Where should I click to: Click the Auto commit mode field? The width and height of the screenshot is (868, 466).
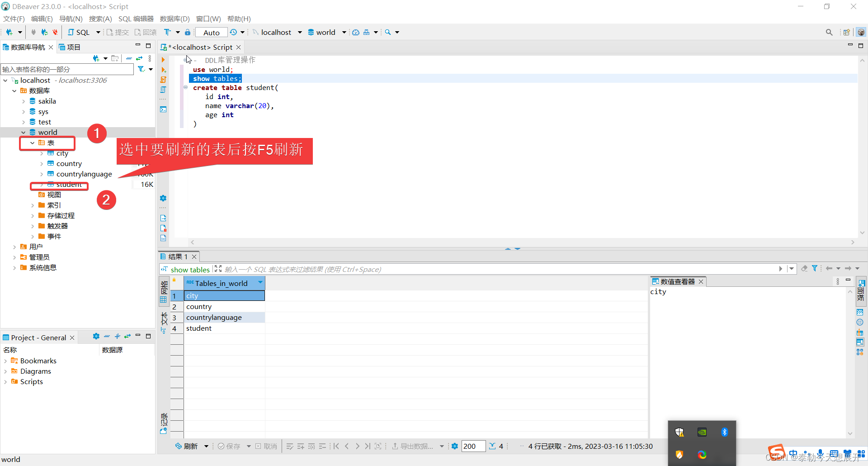(x=211, y=32)
